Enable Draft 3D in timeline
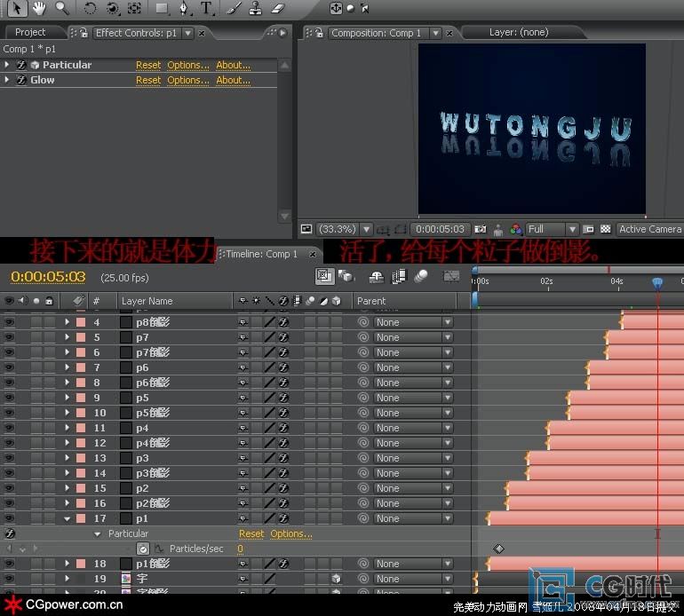The image size is (684, 616). pos(346,276)
